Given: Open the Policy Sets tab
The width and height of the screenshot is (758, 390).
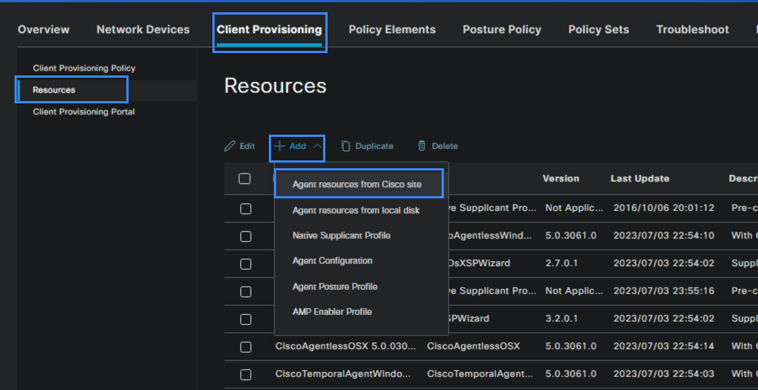Looking at the screenshot, I should pyautogui.click(x=598, y=29).
